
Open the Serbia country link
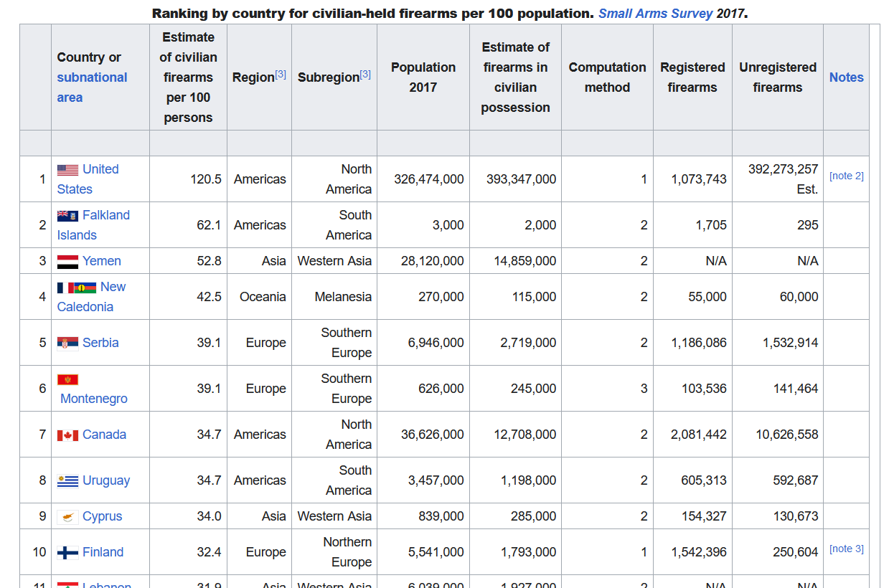tap(100, 343)
